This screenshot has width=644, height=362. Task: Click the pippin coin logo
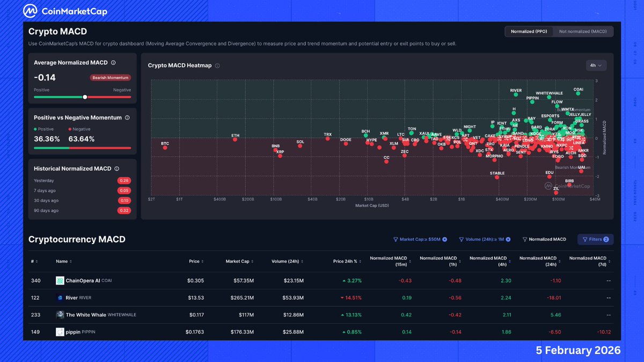(x=60, y=332)
